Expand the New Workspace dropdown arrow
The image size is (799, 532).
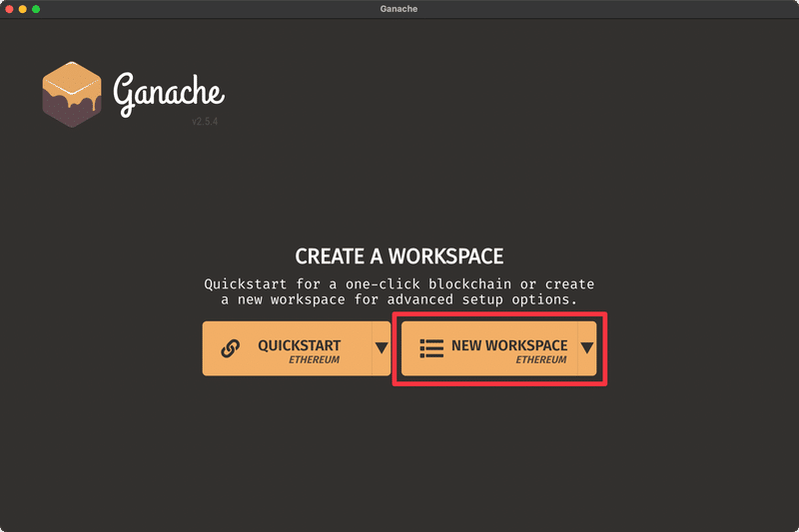(587, 348)
